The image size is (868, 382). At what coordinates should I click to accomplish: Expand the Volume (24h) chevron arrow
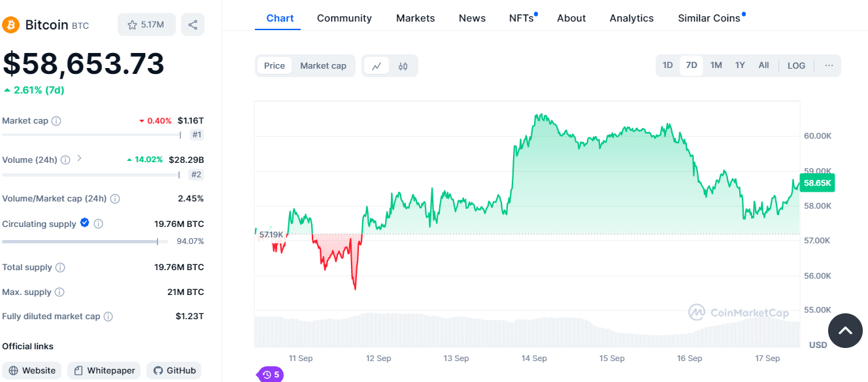(79, 158)
